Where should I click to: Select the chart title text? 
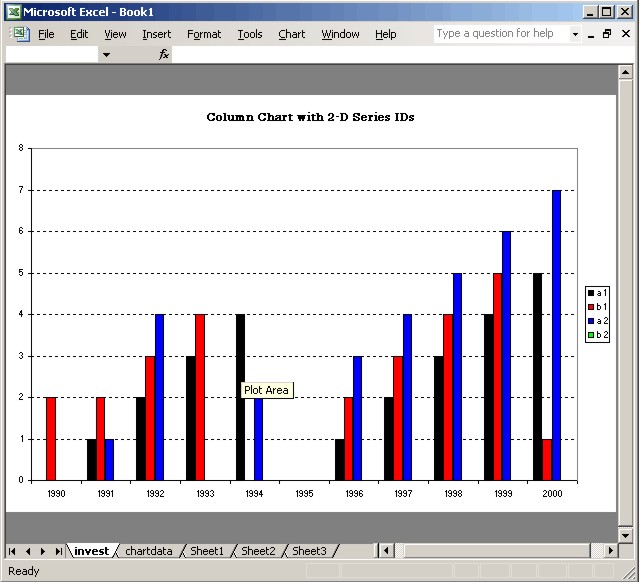coord(310,117)
